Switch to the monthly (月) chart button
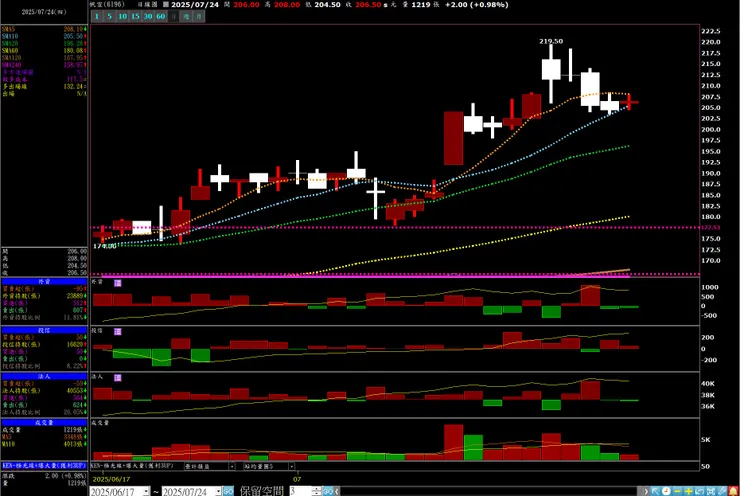 199,16
